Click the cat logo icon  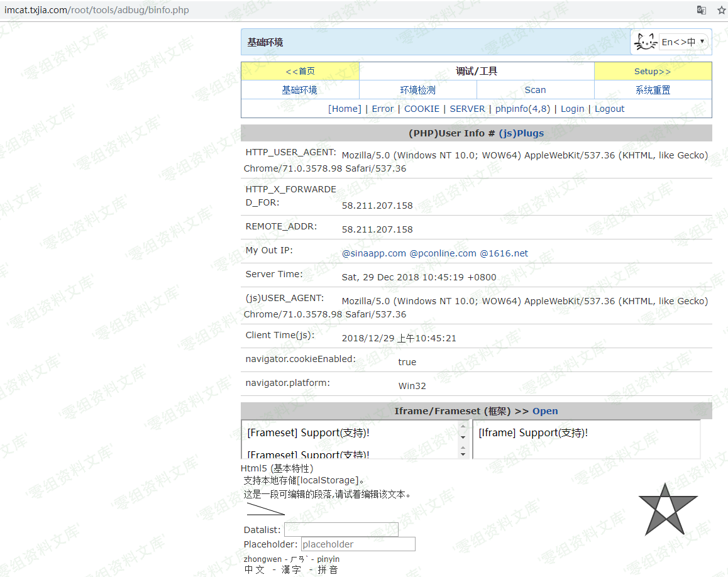[x=646, y=42]
